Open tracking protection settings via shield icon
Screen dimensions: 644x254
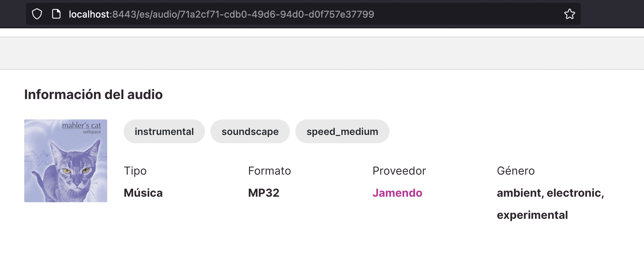tap(37, 14)
